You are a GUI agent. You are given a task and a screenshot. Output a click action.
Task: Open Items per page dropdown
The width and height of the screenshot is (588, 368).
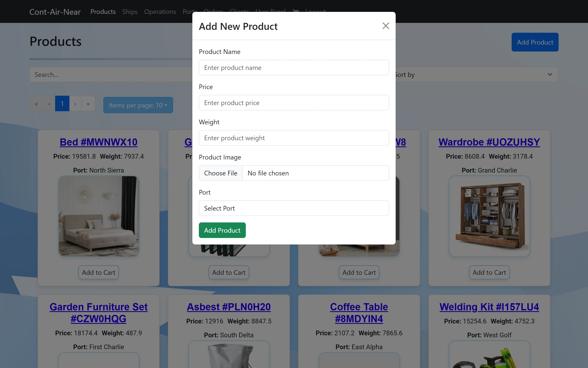138,105
